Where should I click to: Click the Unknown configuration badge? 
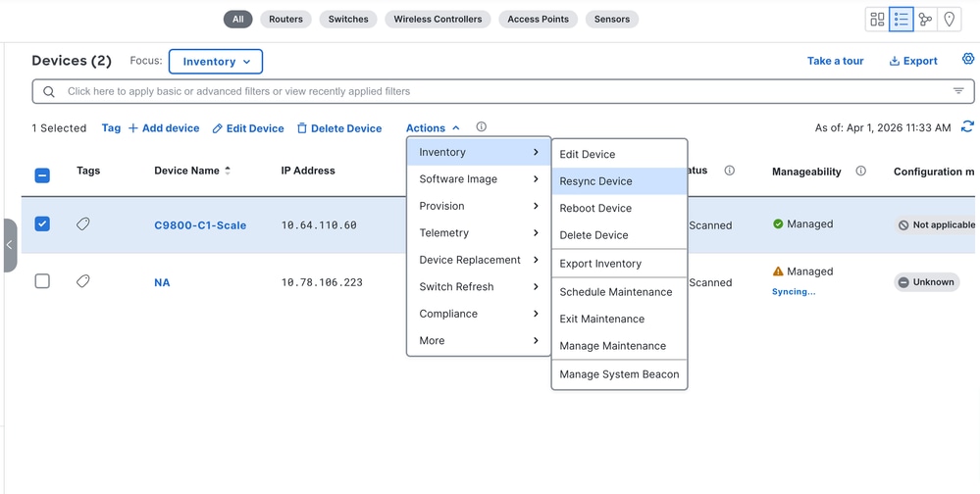click(x=926, y=281)
